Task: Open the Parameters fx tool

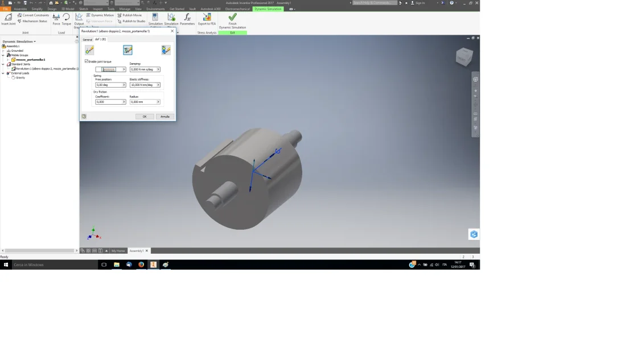Action: point(187,19)
